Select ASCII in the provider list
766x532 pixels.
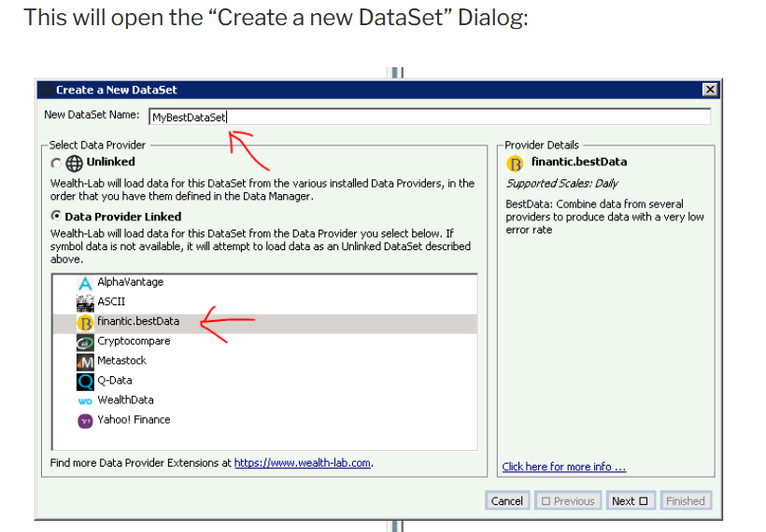[x=264, y=302]
